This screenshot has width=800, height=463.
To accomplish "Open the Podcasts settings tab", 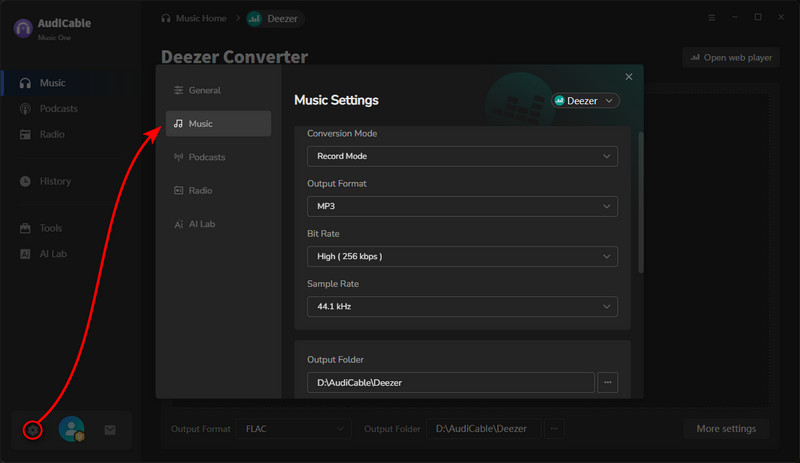I will pos(218,157).
